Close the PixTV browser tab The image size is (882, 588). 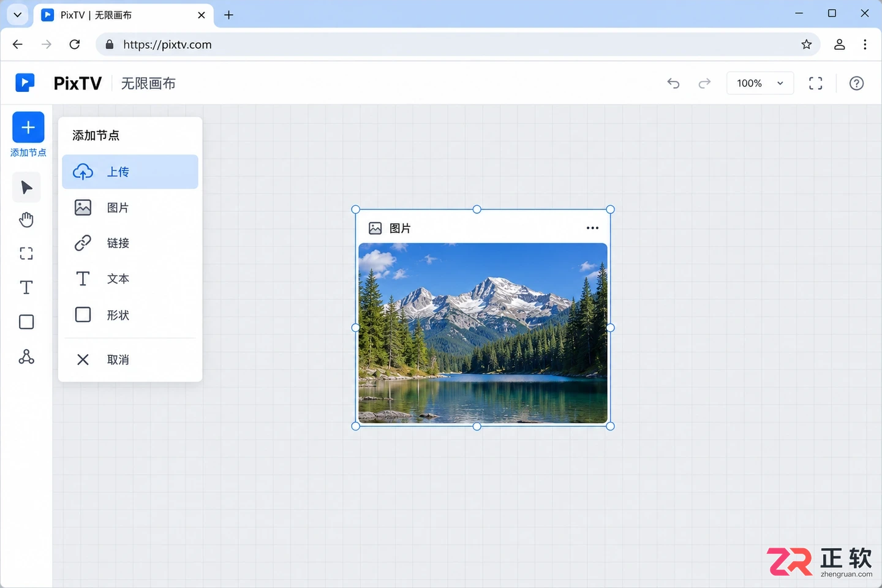point(202,15)
